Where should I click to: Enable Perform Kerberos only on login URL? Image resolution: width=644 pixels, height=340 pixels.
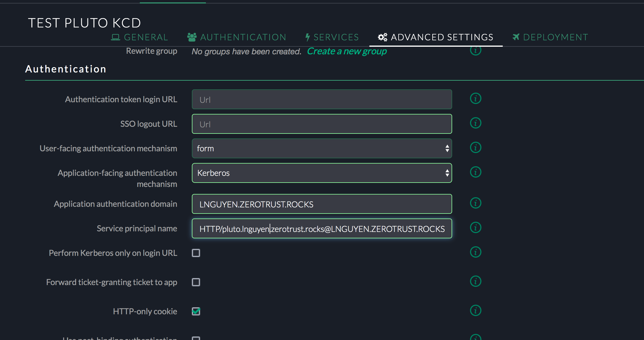point(196,253)
